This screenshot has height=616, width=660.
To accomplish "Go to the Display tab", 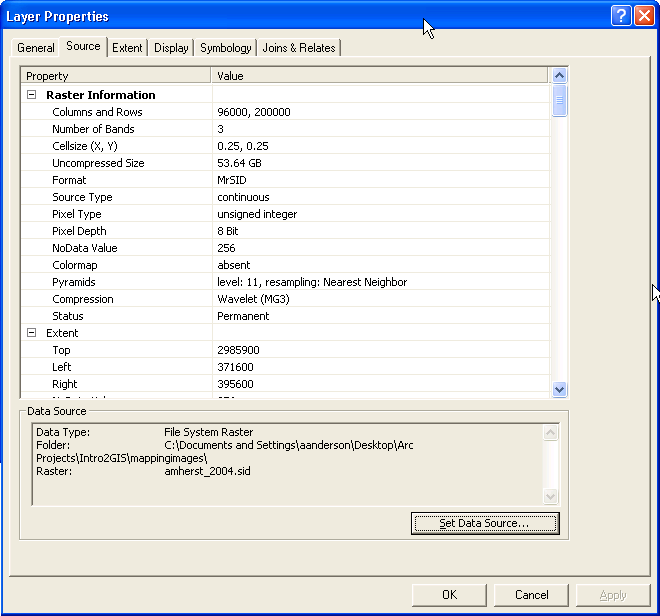I will [171, 48].
